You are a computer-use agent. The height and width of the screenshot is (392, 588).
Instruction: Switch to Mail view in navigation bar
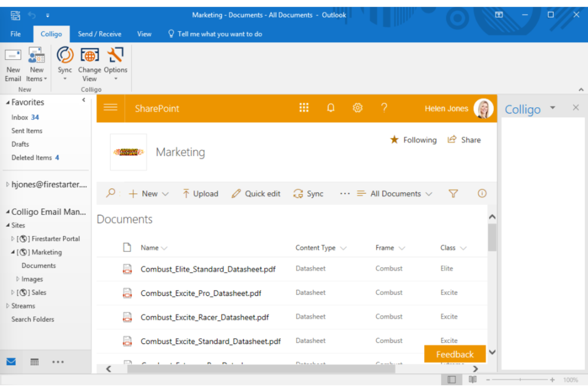(x=11, y=362)
